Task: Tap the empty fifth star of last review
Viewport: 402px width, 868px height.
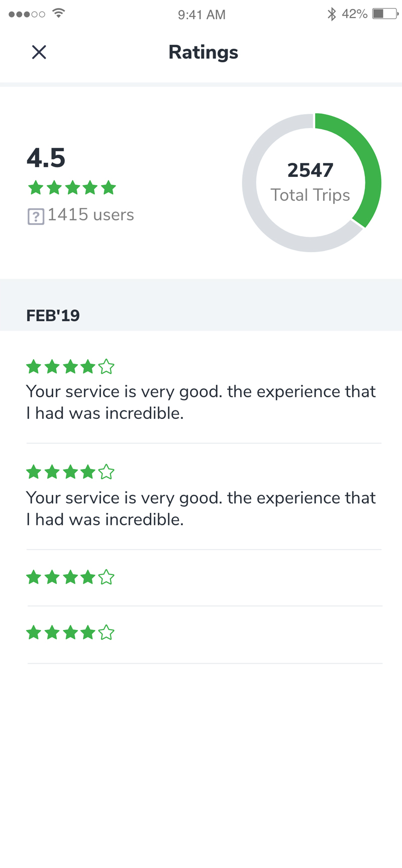Action: (106, 632)
